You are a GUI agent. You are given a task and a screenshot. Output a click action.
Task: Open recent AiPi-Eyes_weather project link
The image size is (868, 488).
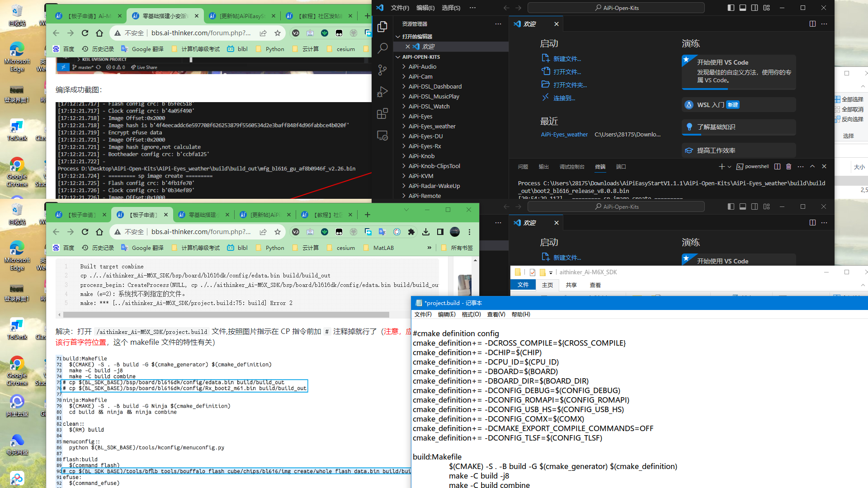(x=564, y=135)
